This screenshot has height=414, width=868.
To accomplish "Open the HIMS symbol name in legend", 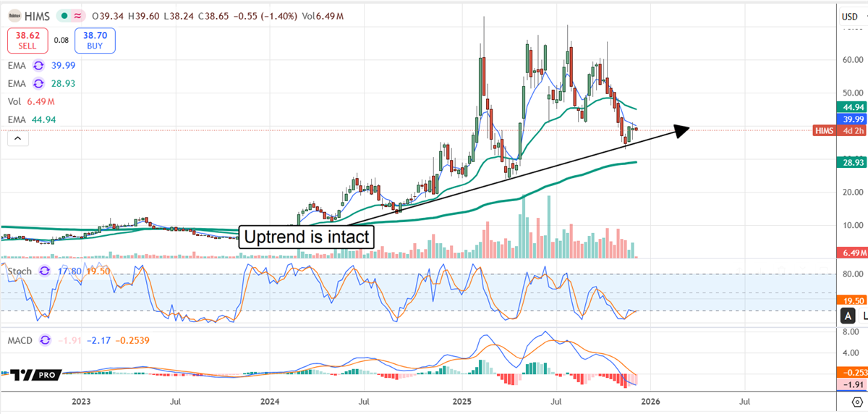I will [x=38, y=16].
